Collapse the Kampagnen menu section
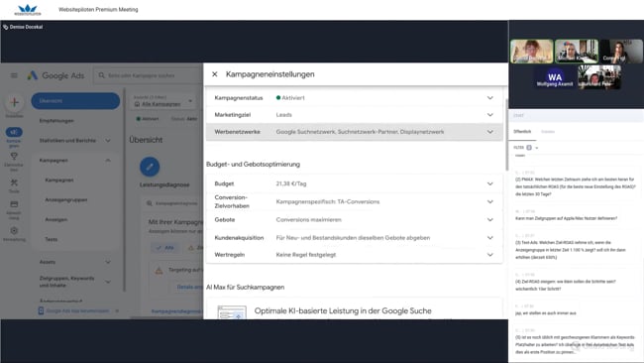This screenshot has height=363, width=644. (x=108, y=161)
